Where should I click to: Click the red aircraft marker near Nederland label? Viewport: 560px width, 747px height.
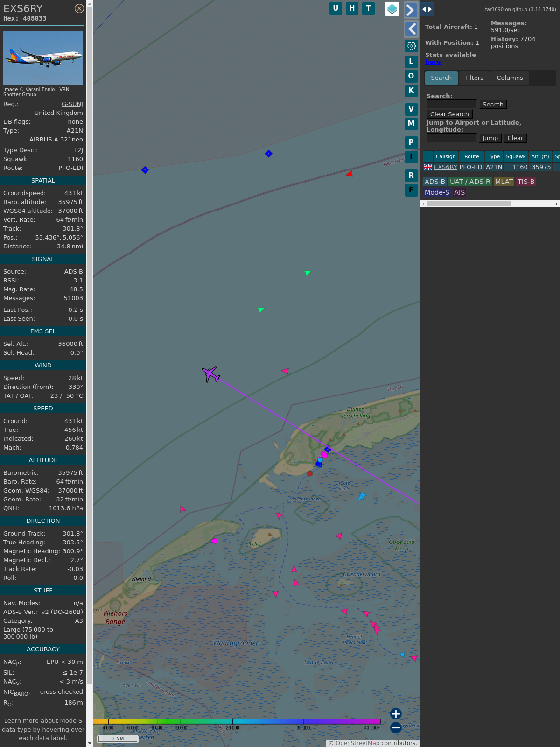click(x=350, y=174)
